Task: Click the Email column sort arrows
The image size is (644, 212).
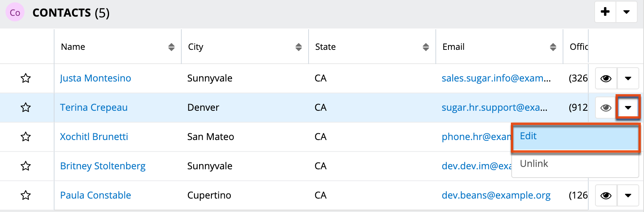Action: (553, 47)
